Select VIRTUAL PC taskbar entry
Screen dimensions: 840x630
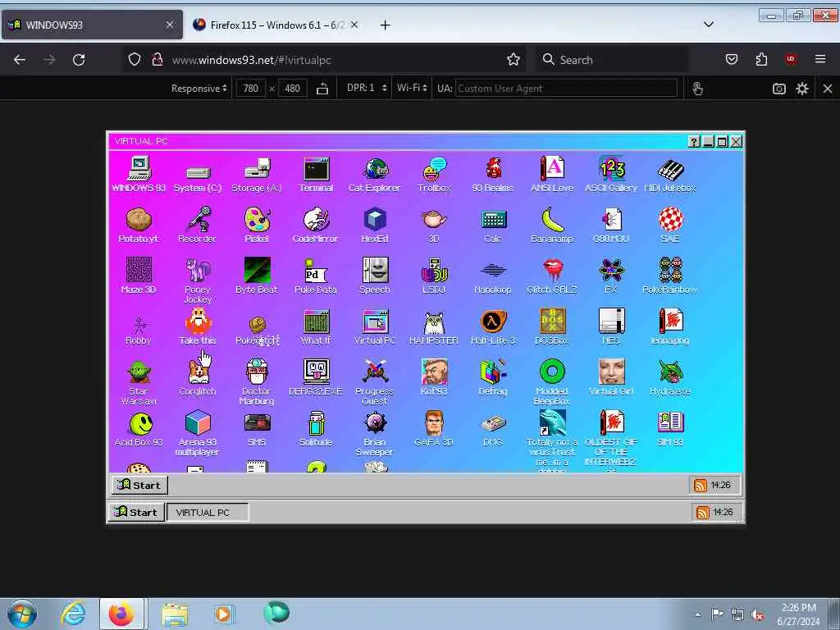(208, 512)
